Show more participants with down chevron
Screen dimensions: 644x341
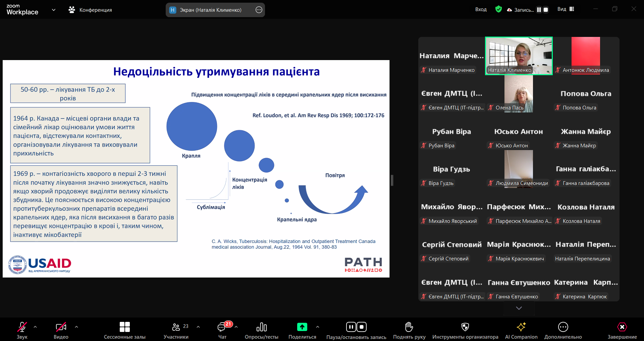(519, 308)
